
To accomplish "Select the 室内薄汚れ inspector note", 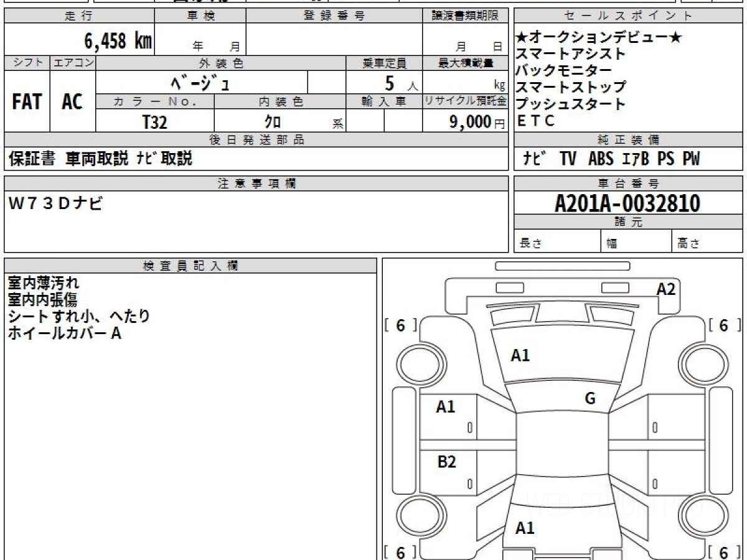I will point(43,284).
